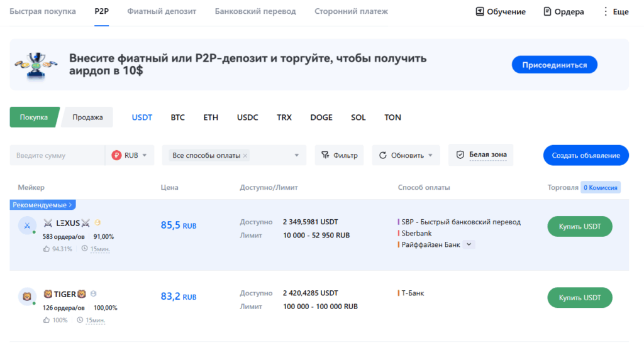Screen dimensions: 644x343
Task: Click the badge icon next to LEXUS
Action: pyautogui.click(x=97, y=222)
